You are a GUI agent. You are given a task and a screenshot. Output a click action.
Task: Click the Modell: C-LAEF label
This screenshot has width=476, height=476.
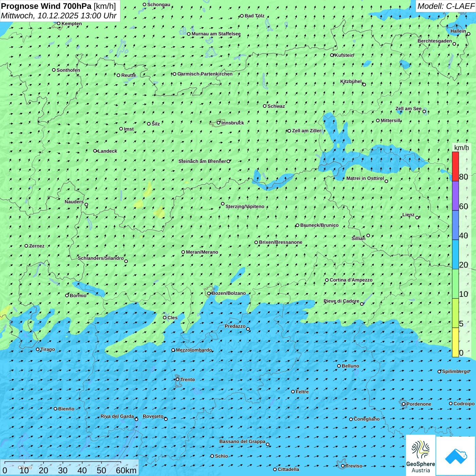(x=445, y=6)
